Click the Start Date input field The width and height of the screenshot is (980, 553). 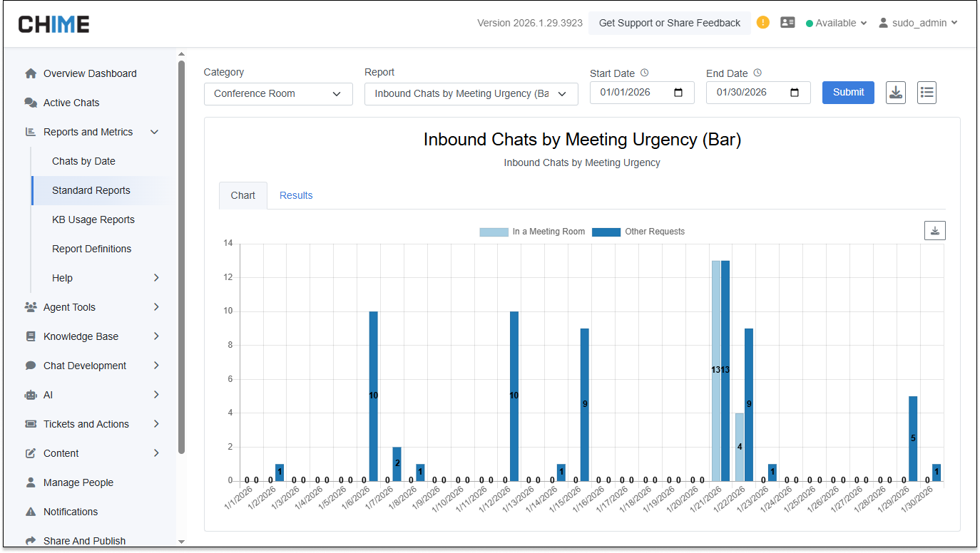[635, 93]
